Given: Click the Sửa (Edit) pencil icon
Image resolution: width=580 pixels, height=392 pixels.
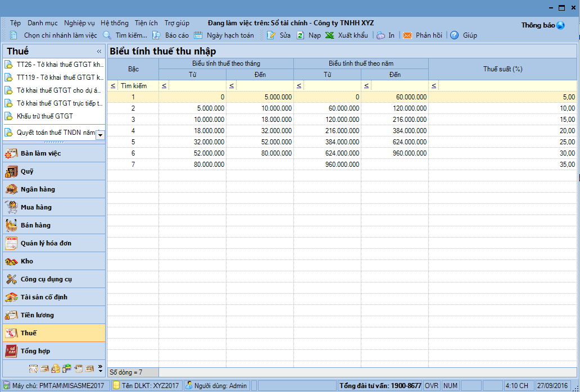Looking at the screenshot, I should (271, 35).
